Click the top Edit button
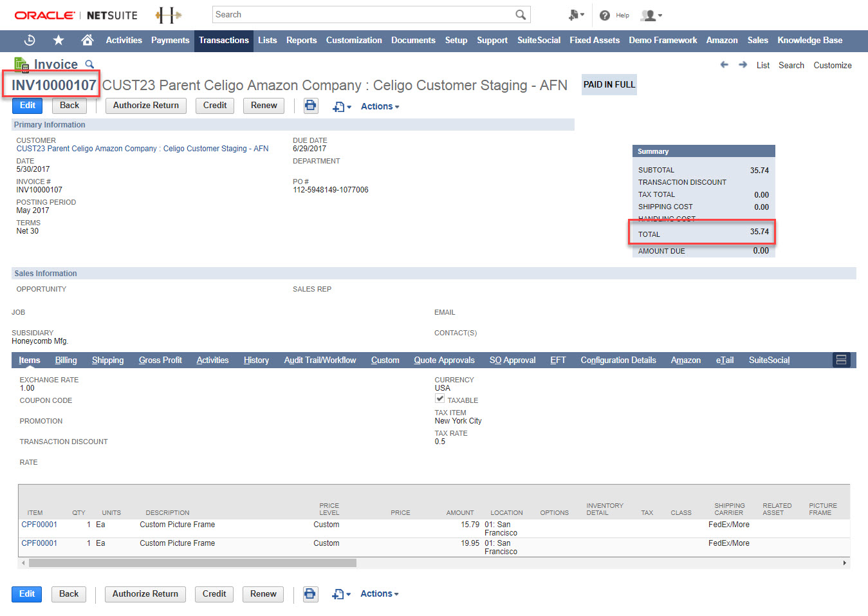Screen dimensions: 868x616 point(28,106)
